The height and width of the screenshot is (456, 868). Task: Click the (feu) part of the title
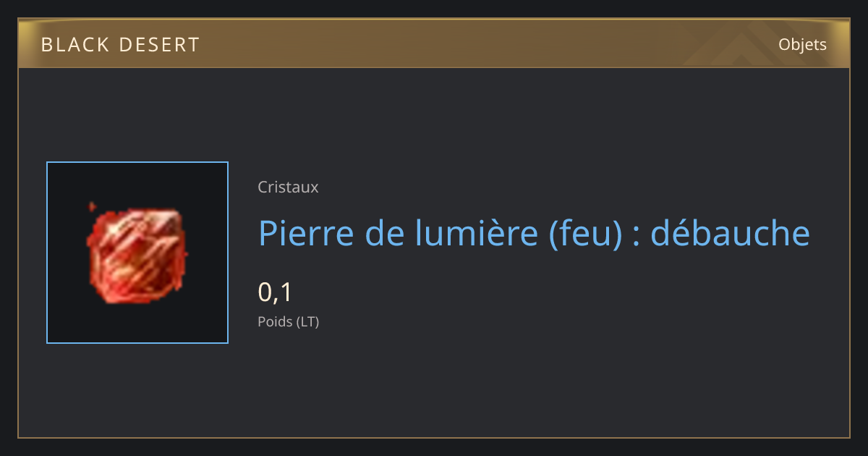tap(584, 234)
